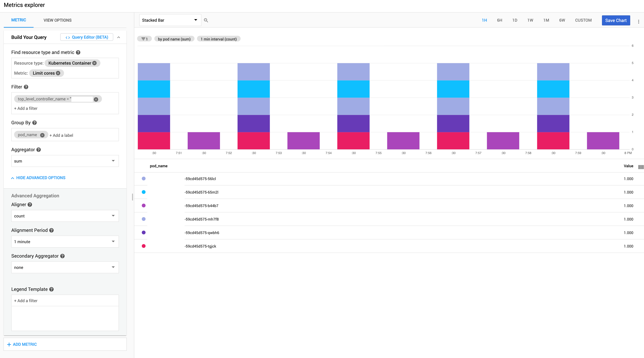The width and height of the screenshot is (644, 358).
Task: Delete the top_level_controller_name filter
Action: coord(96,99)
